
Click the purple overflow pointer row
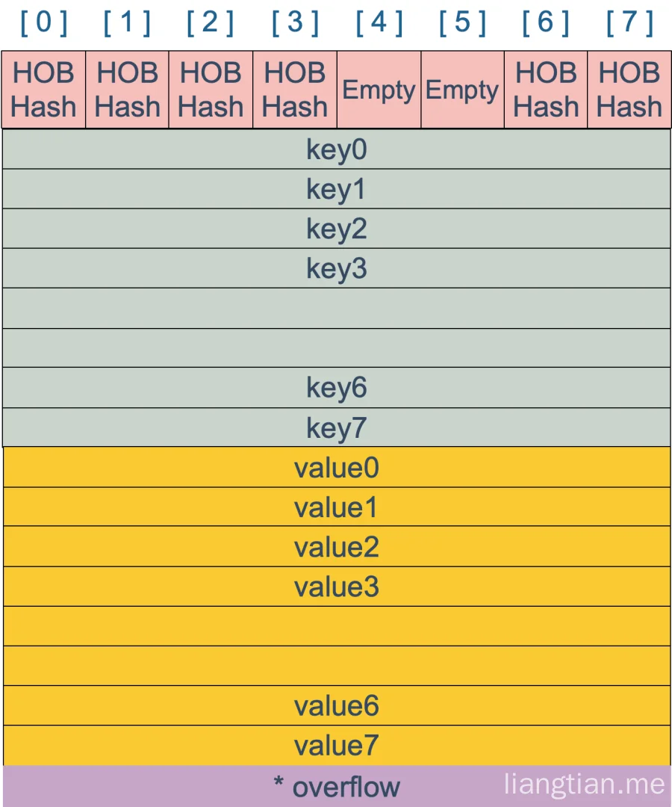pyautogui.click(x=337, y=786)
